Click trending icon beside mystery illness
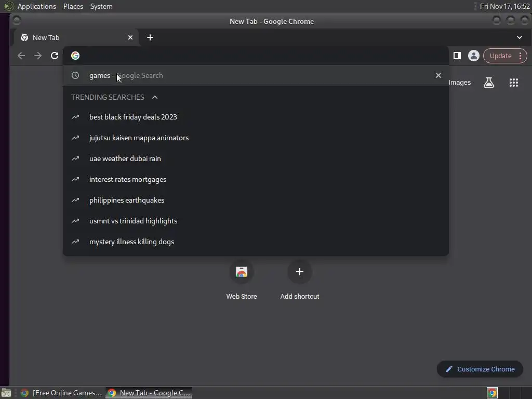 [x=75, y=242]
